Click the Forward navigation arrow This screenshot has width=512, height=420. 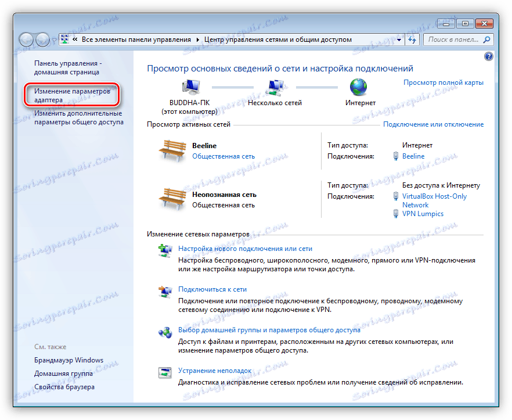click(42, 40)
